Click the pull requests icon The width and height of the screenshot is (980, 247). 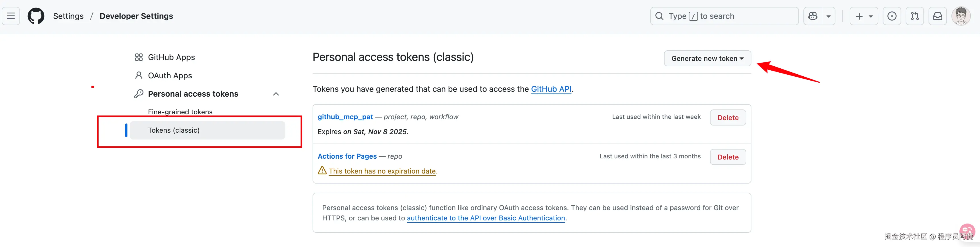(915, 16)
